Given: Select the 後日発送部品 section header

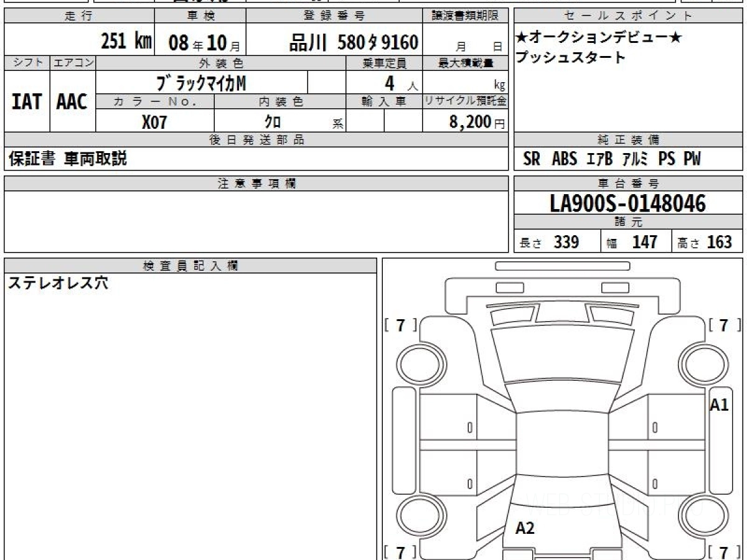Looking at the screenshot, I should [256, 140].
